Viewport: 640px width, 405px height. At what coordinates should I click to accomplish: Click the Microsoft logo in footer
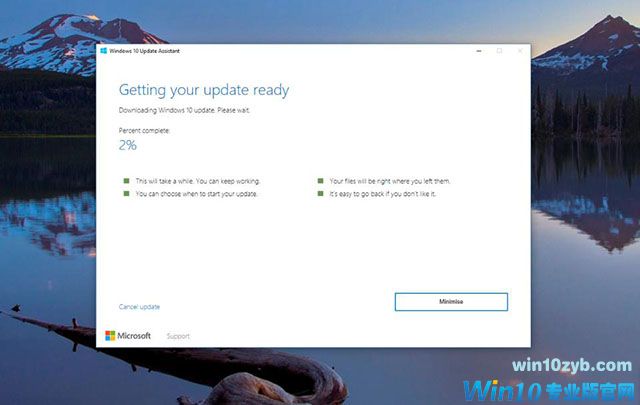(x=128, y=336)
